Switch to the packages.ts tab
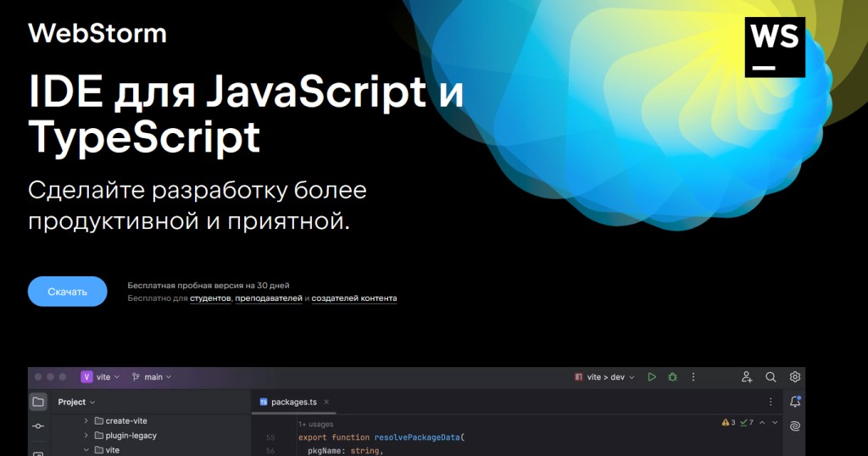 pos(293,403)
